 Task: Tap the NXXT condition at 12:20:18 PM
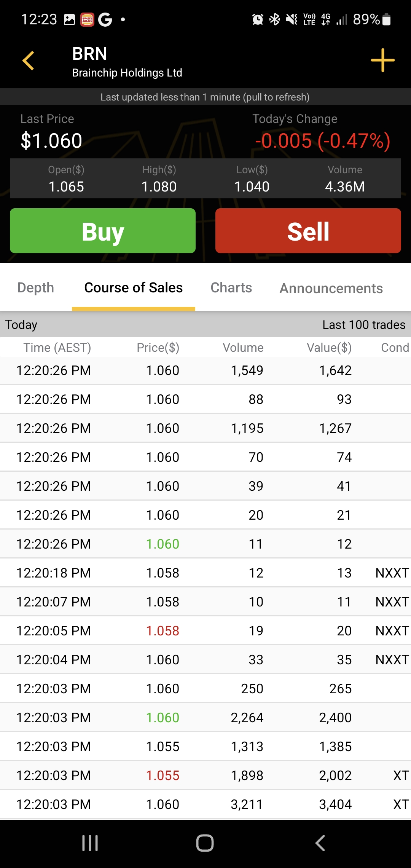point(392,573)
